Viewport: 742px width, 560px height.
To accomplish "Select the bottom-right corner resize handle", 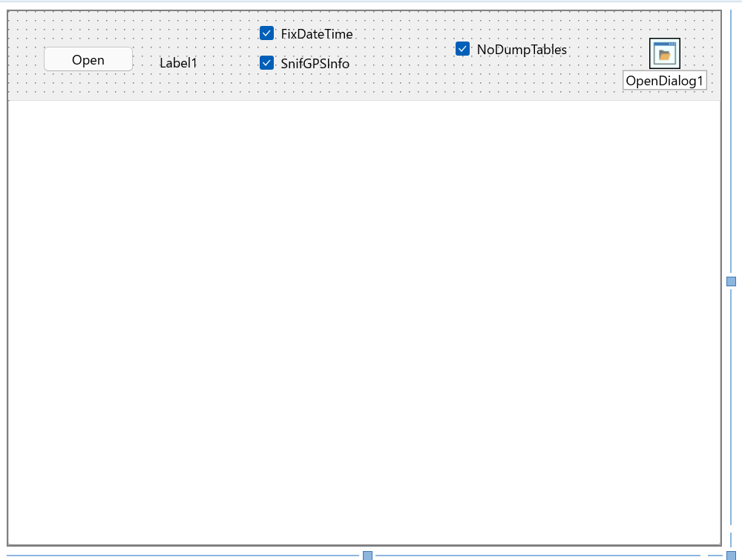I will [x=731, y=556].
